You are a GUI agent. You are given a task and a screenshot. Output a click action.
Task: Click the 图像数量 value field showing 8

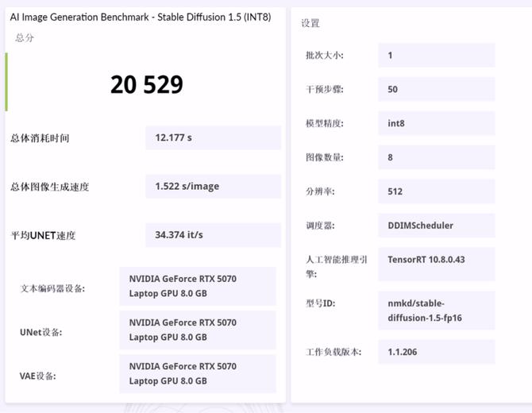(x=436, y=157)
